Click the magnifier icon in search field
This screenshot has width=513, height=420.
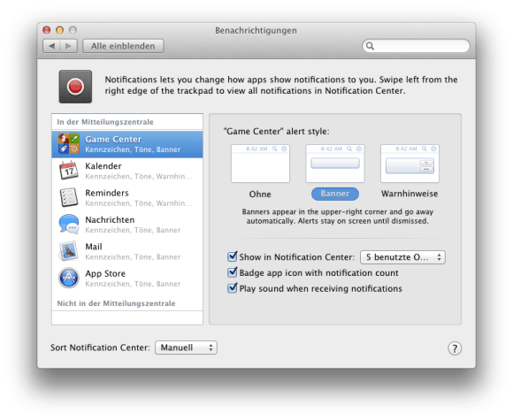tap(370, 46)
